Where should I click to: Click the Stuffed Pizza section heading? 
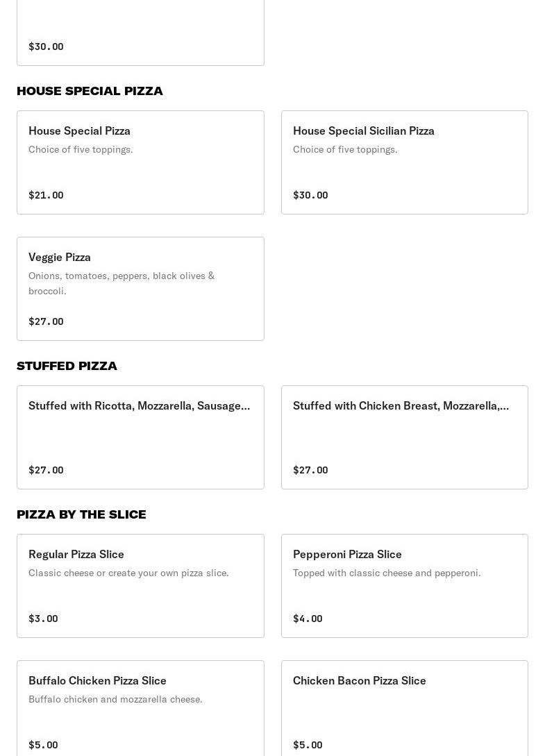67,366
